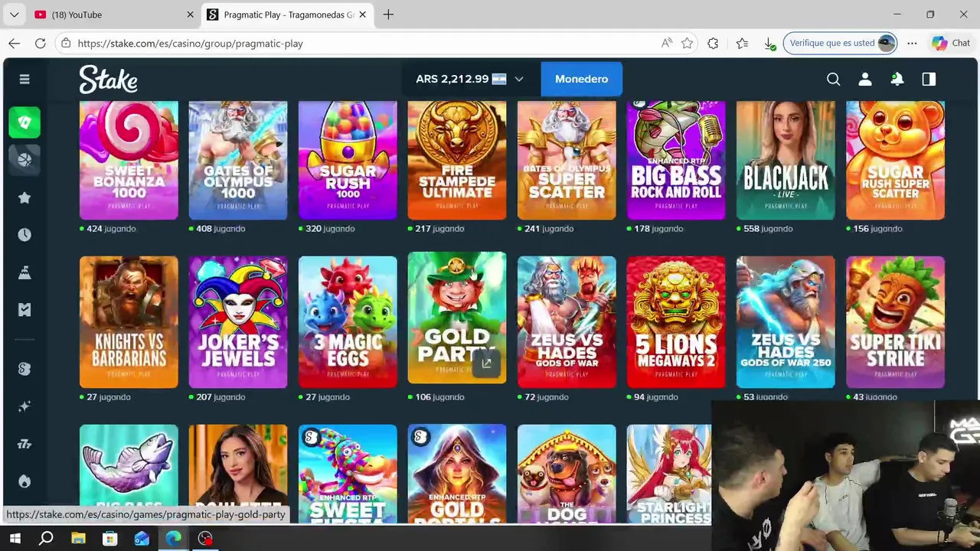The image size is (980, 551).
Task: Open Challenges mountain icon in sidebar
Action: pos(24,272)
